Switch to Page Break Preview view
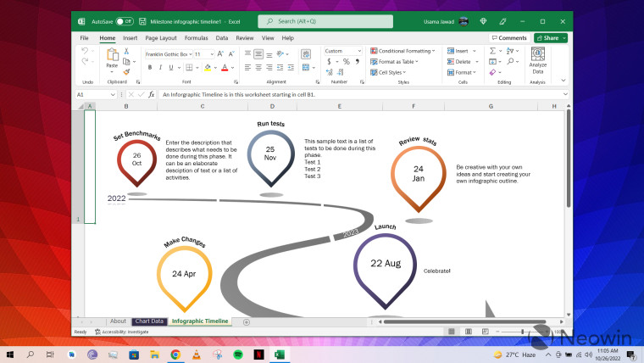644x363 pixels. pos(485,332)
